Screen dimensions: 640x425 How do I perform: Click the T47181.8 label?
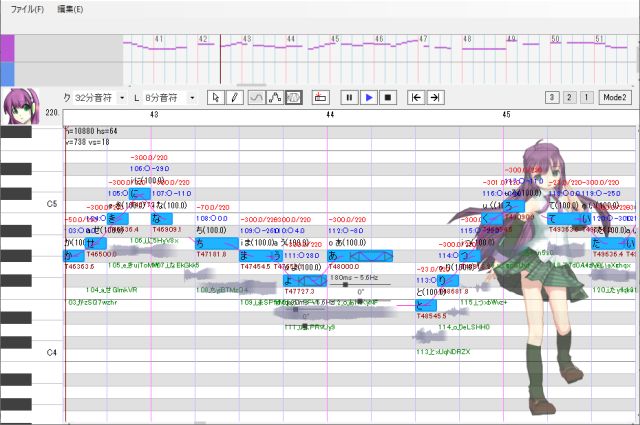pos(211,254)
